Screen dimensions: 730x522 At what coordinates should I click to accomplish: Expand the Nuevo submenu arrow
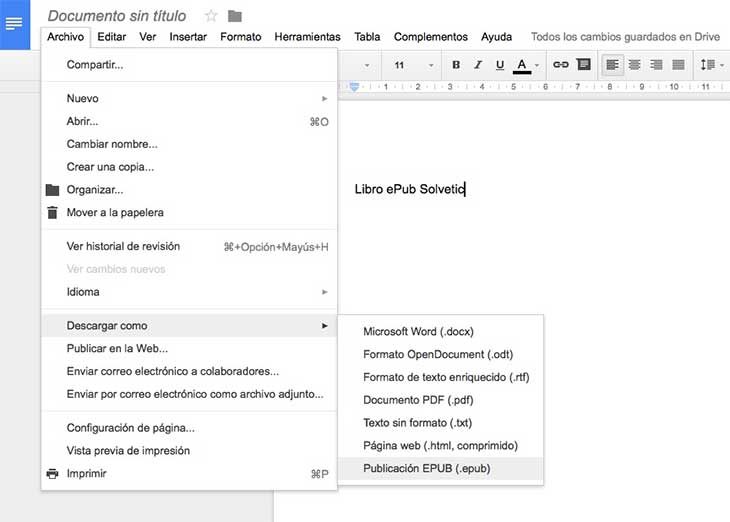tap(324, 99)
